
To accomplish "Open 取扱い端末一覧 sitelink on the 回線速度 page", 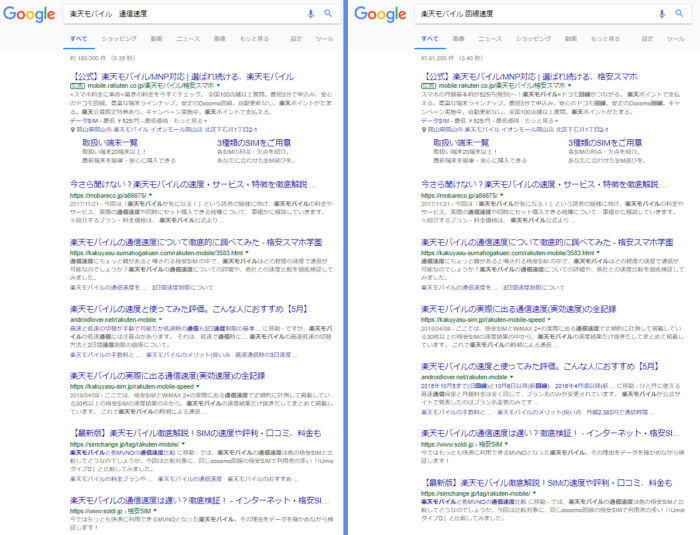I will coord(461,142).
